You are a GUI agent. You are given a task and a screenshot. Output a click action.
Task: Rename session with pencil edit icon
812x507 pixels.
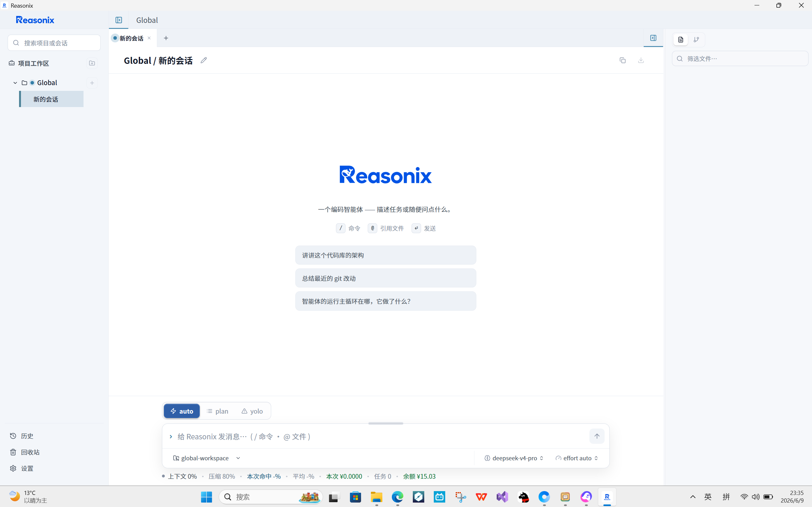tap(204, 60)
